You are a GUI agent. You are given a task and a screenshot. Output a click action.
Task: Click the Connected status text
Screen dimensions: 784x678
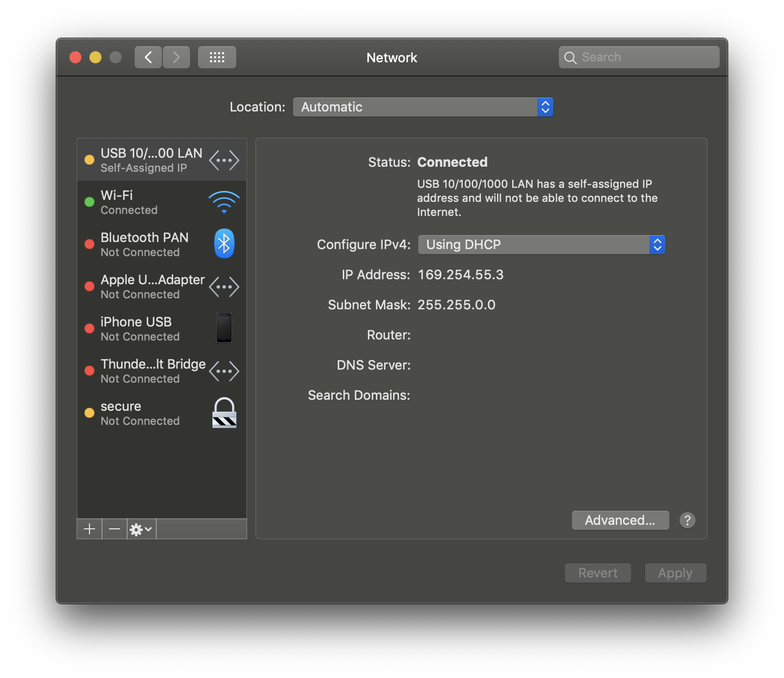(x=452, y=162)
